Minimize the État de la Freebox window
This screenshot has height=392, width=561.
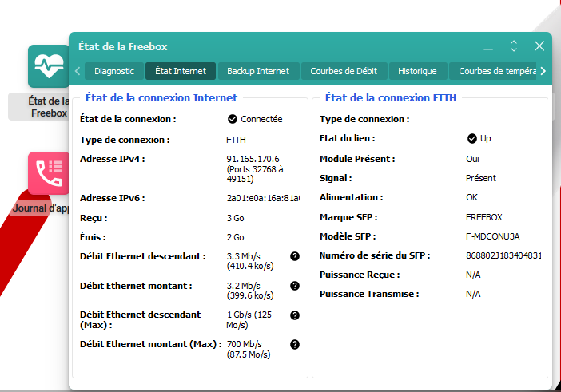[488, 47]
